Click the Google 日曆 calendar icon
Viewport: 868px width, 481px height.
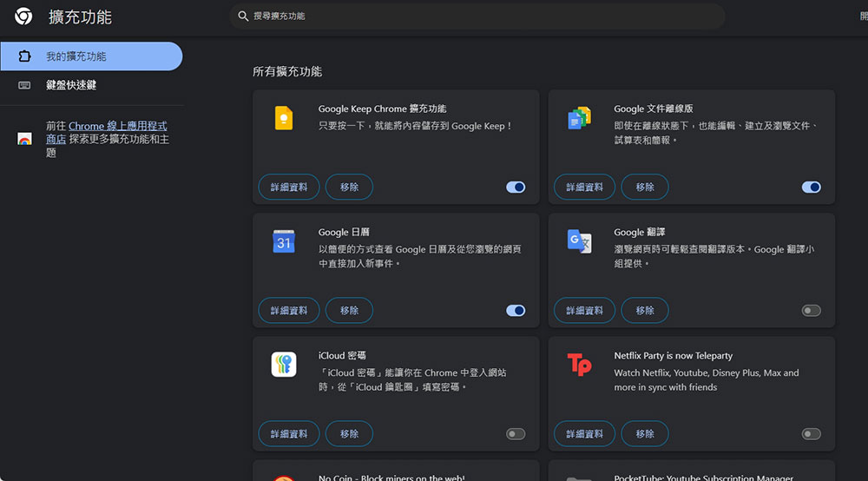tap(284, 241)
